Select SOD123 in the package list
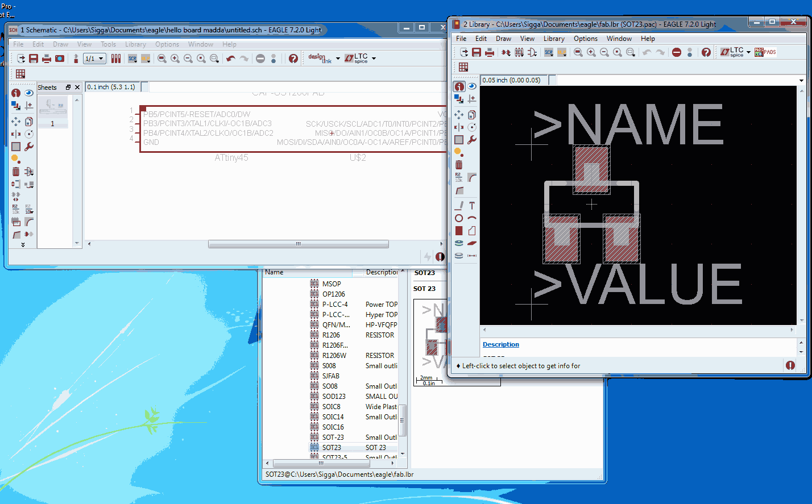 point(334,397)
